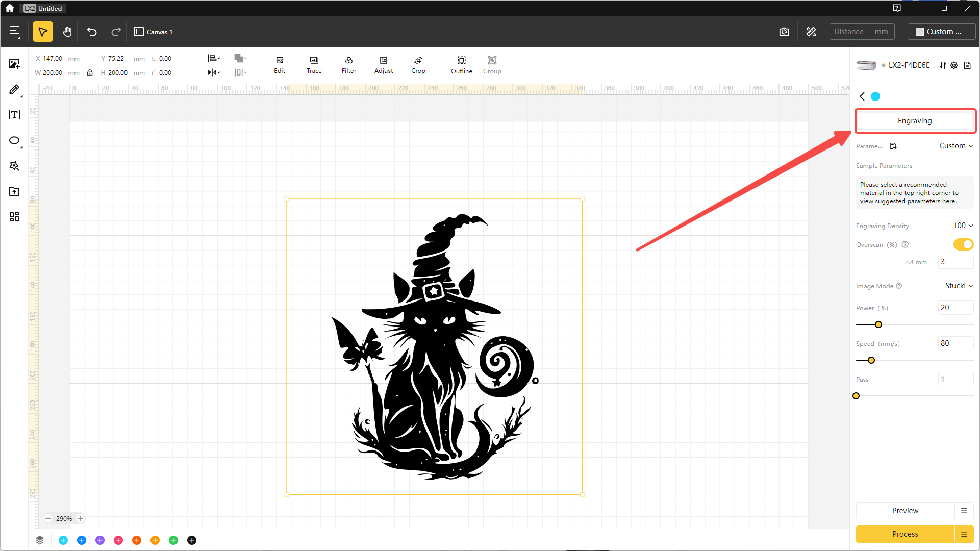This screenshot has height=551, width=980.
Task: Select the ellipse shape tool
Action: click(14, 141)
